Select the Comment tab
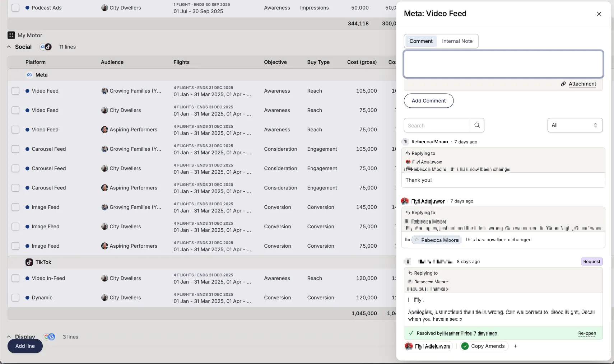 pyautogui.click(x=421, y=41)
